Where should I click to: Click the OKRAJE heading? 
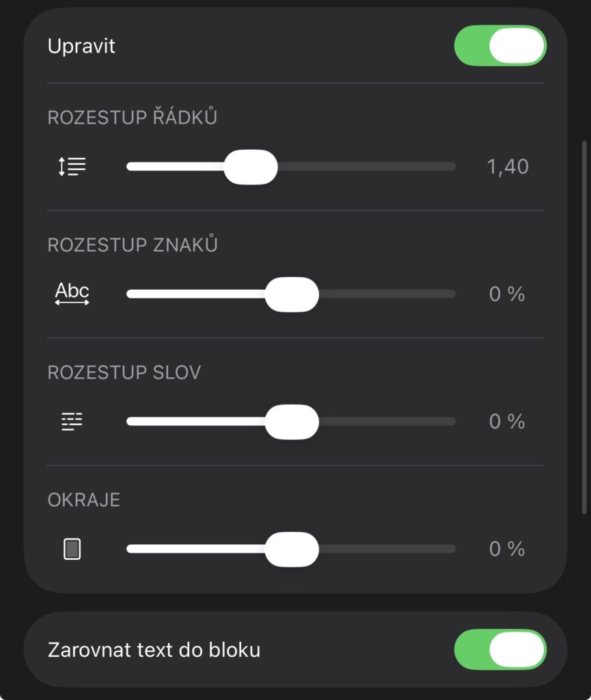coord(84,500)
